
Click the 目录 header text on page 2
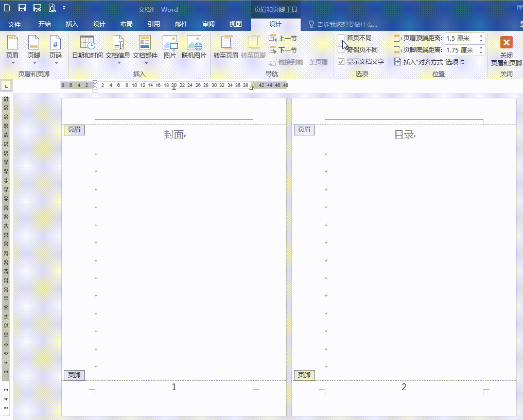(404, 134)
